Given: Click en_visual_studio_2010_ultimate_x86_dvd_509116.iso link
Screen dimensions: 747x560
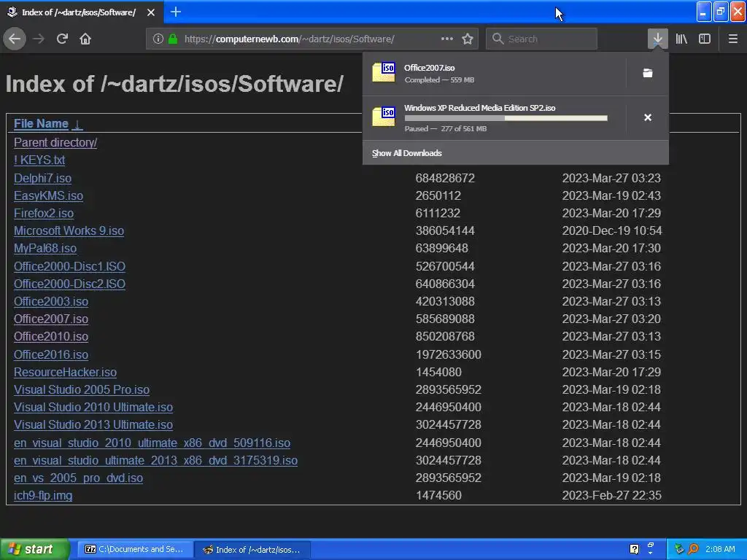Looking at the screenshot, I should point(152,443).
